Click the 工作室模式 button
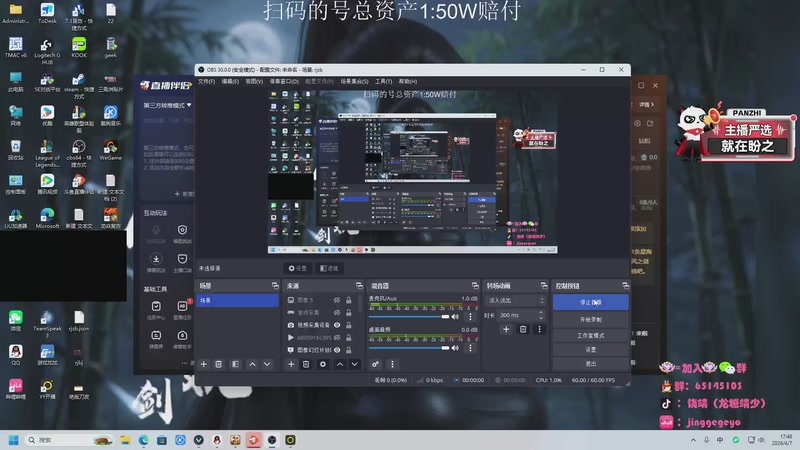 pos(591,335)
